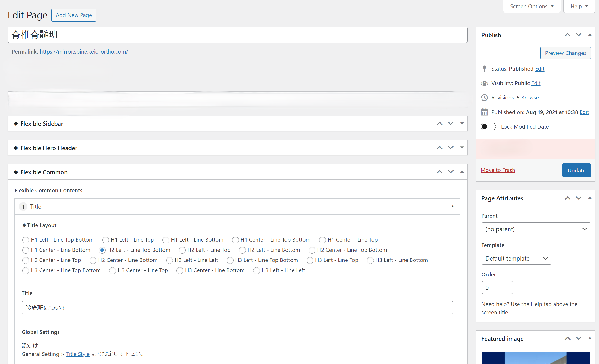Click Preview Changes button

pyautogui.click(x=565, y=53)
